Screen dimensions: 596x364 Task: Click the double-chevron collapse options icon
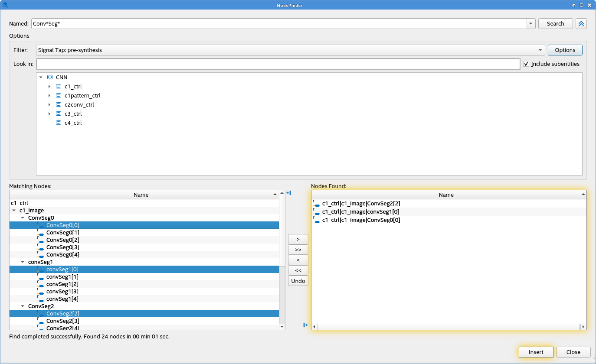pos(581,24)
